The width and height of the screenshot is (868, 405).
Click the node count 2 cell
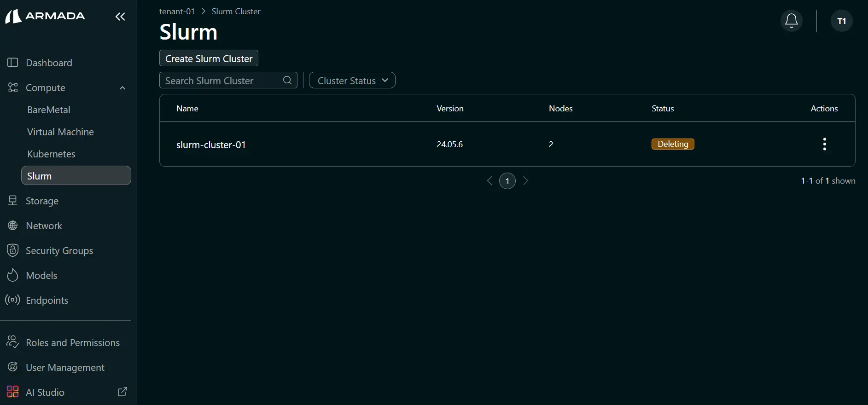click(551, 144)
